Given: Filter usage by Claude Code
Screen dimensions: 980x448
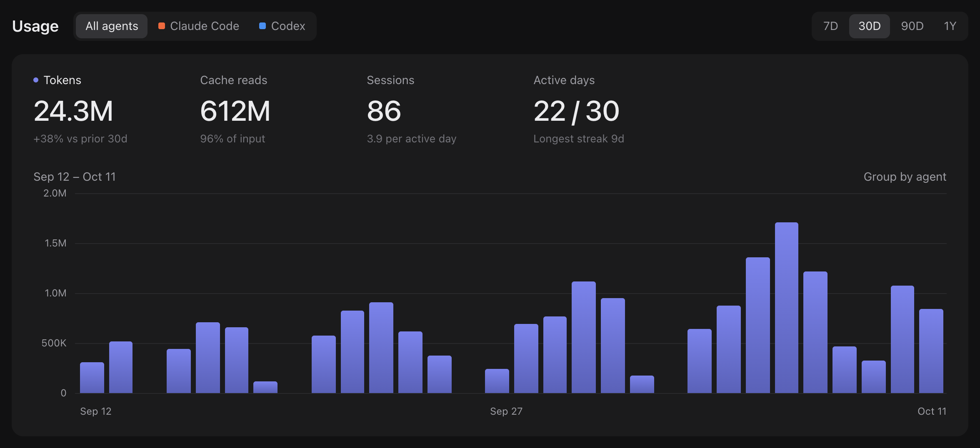Looking at the screenshot, I should [x=199, y=26].
